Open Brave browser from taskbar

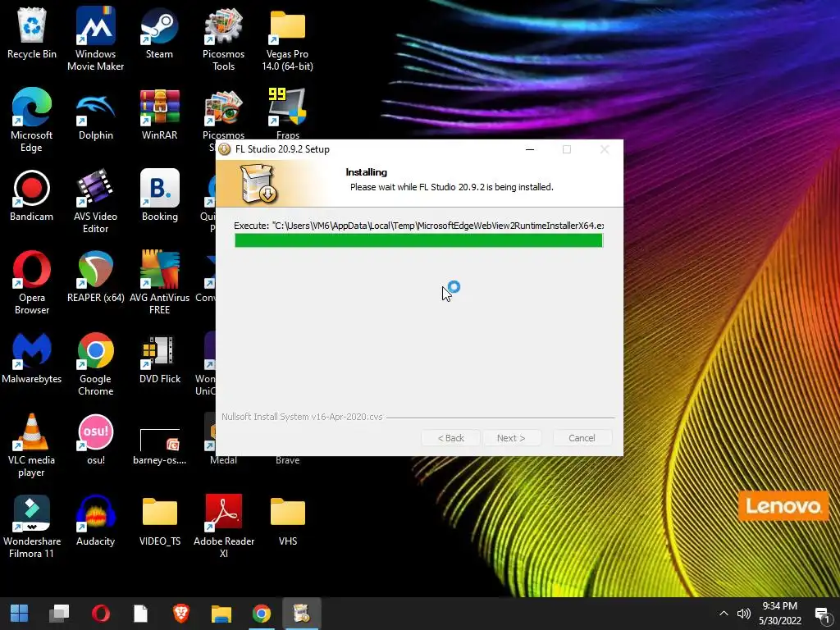coord(181,614)
